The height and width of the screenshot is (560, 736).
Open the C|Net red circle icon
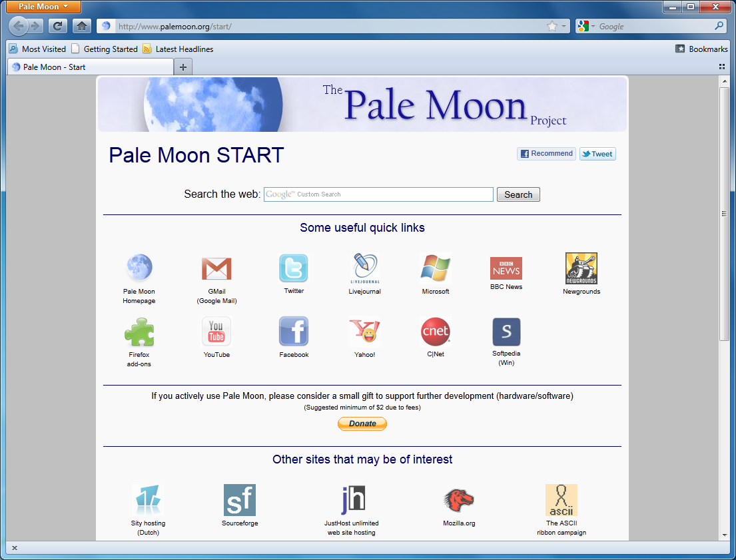pyautogui.click(x=436, y=332)
